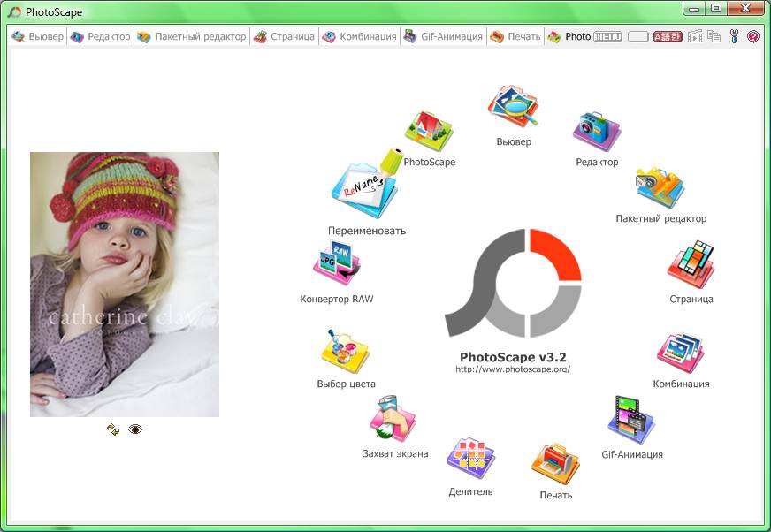Launch the large Редактор camera icon

597,132
